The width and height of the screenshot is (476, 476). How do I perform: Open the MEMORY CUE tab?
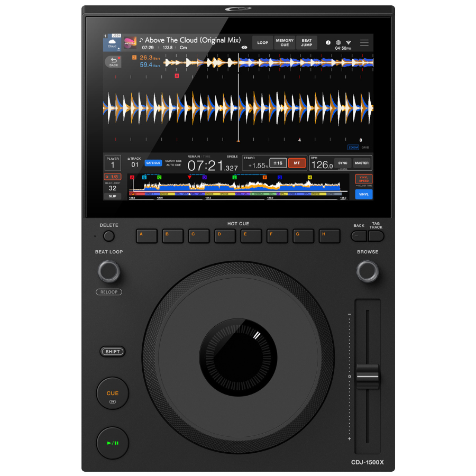[285, 42]
